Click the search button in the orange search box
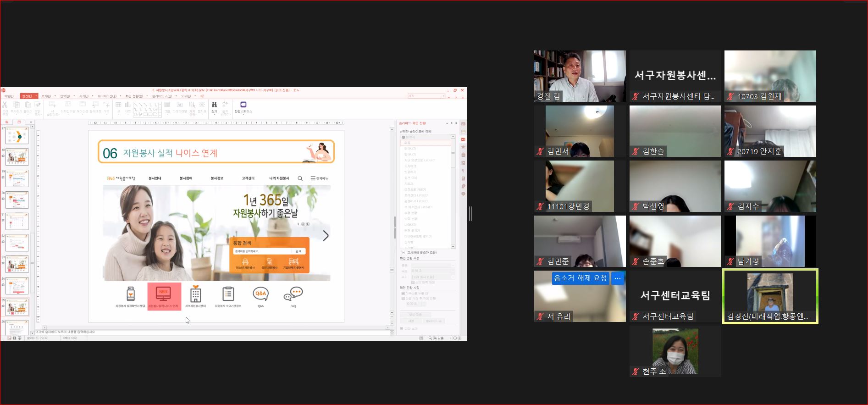868x405 pixels. [x=299, y=251]
